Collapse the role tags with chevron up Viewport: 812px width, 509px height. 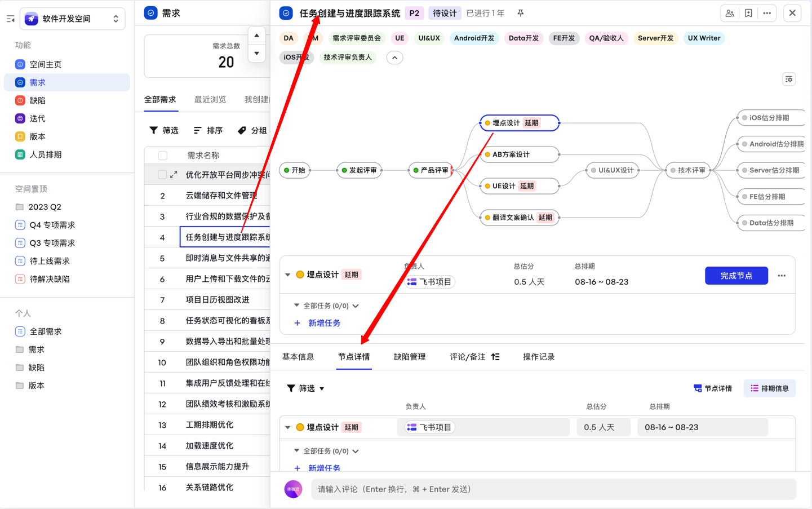coord(394,57)
